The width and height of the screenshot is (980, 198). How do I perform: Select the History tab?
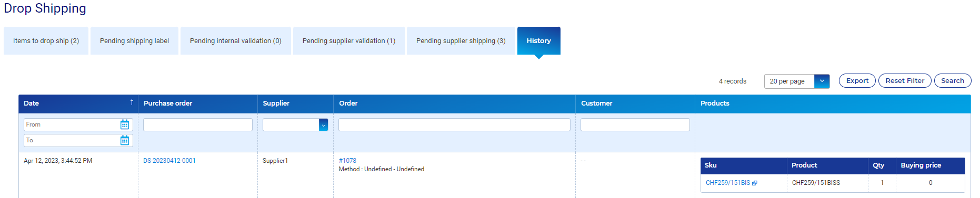[539, 40]
